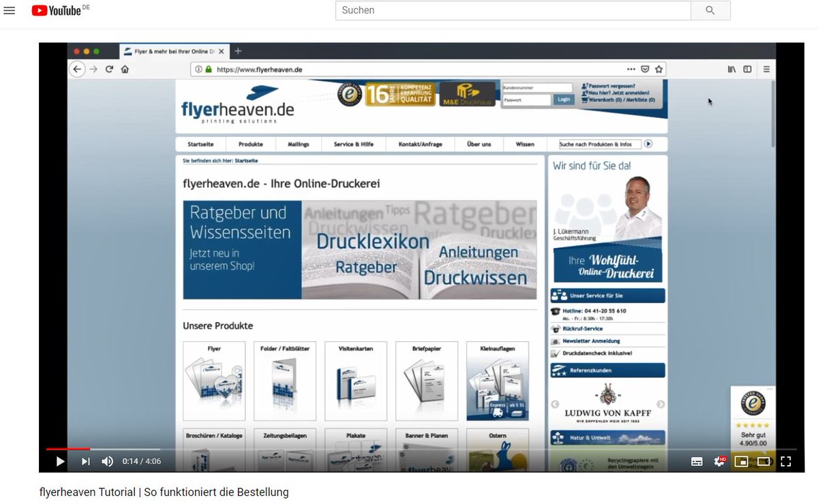The height and width of the screenshot is (504, 818).
Task: Open the YouTube hamburger guide menu
Action: (10, 10)
